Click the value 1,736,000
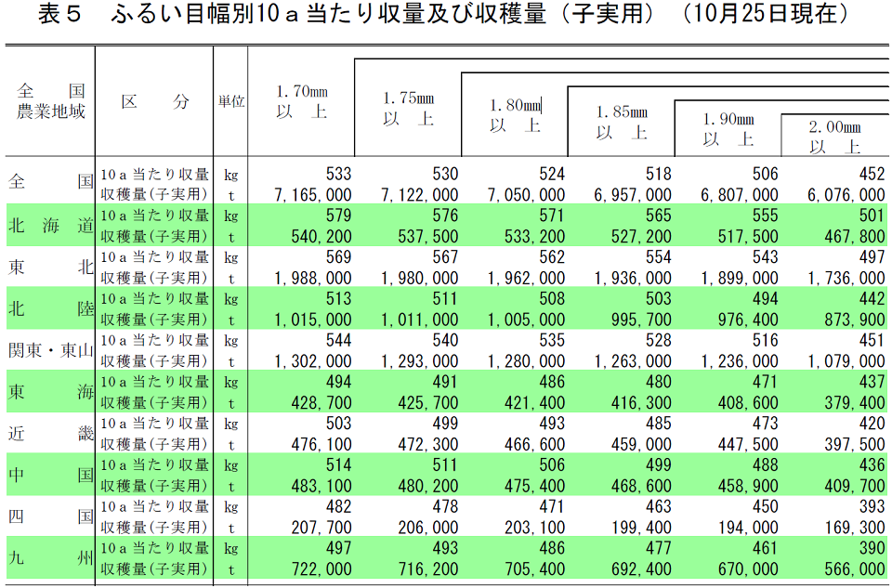 [x=846, y=278]
